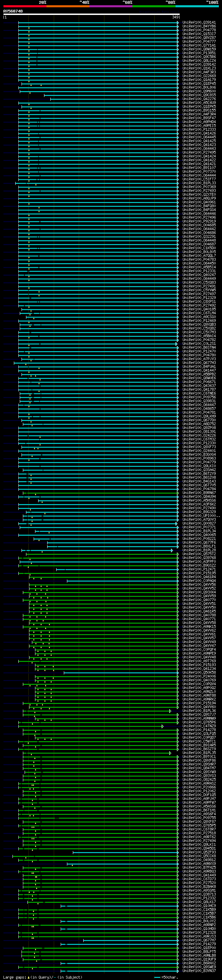Viewport: 222px width, 980px height.
Task: Select the UniRef100_Q4VV56 hit label
Action: (x=199, y=584)
